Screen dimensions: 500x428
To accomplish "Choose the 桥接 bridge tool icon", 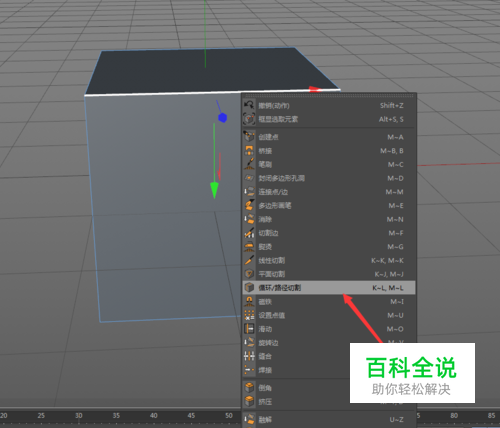I will [x=249, y=151].
